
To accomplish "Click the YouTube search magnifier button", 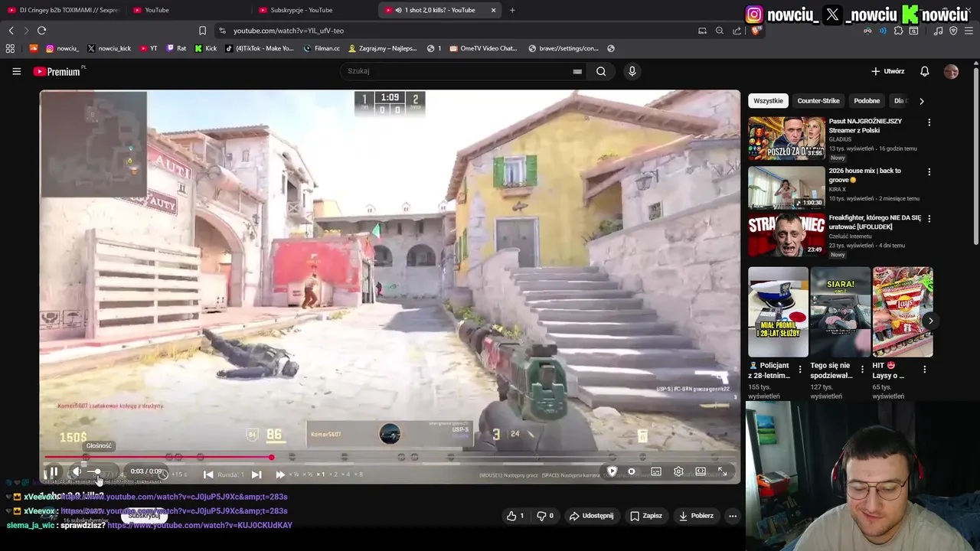I will tap(601, 71).
